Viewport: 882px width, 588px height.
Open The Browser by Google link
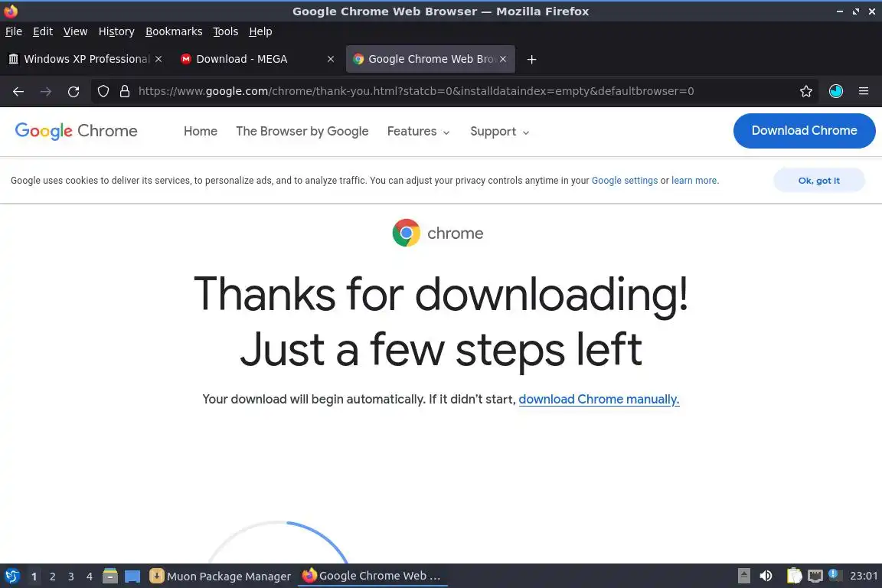(x=302, y=131)
